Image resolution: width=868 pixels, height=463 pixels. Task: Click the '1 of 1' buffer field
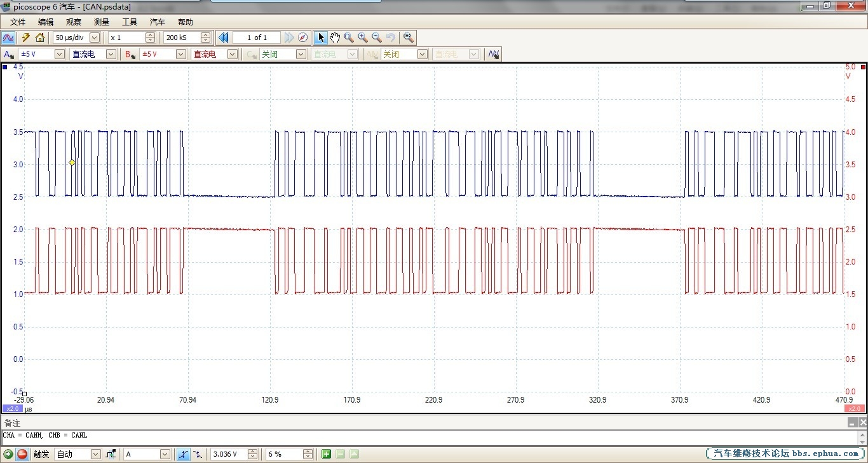257,38
